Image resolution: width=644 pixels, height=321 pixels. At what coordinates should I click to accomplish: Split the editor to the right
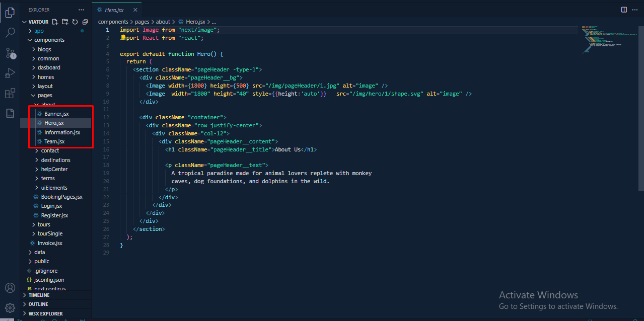coord(624,10)
